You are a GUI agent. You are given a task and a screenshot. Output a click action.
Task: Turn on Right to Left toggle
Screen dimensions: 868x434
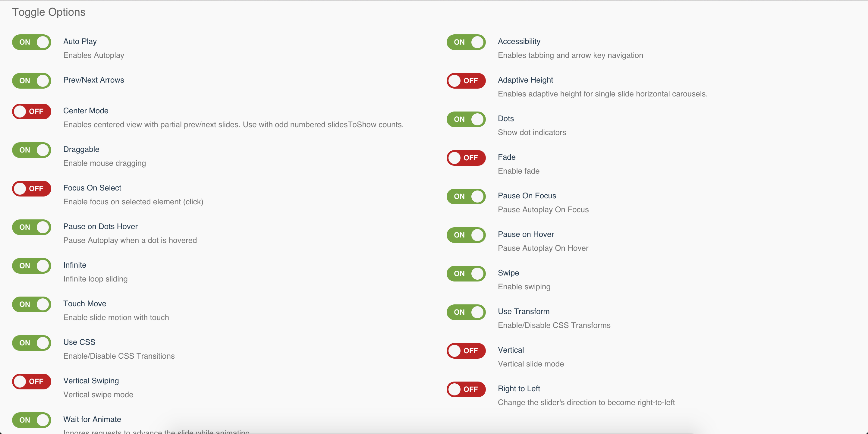click(466, 389)
